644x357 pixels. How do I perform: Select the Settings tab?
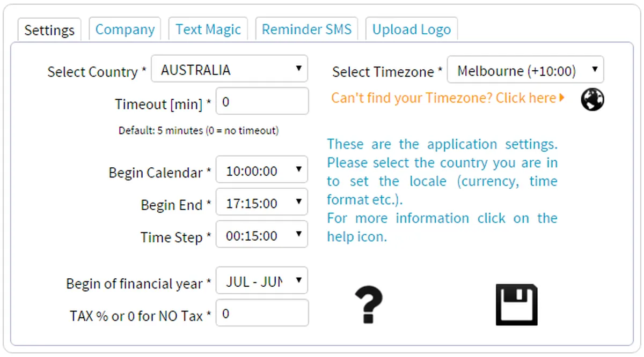(x=49, y=30)
